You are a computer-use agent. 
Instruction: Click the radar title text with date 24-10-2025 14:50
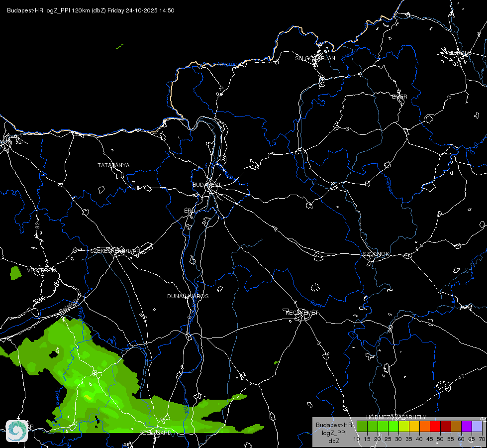click(x=91, y=10)
